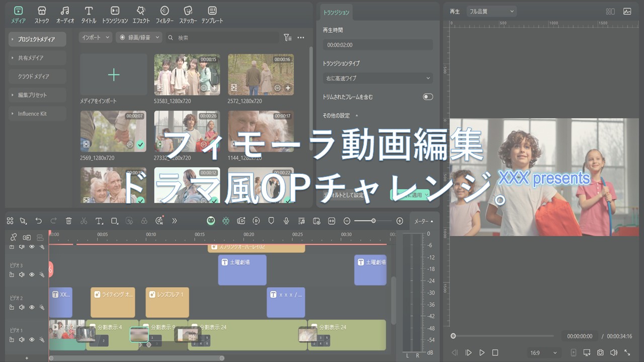This screenshot has height=362, width=644.
Task: Open the エフェクト (Effects) panel
Action: [141, 15]
